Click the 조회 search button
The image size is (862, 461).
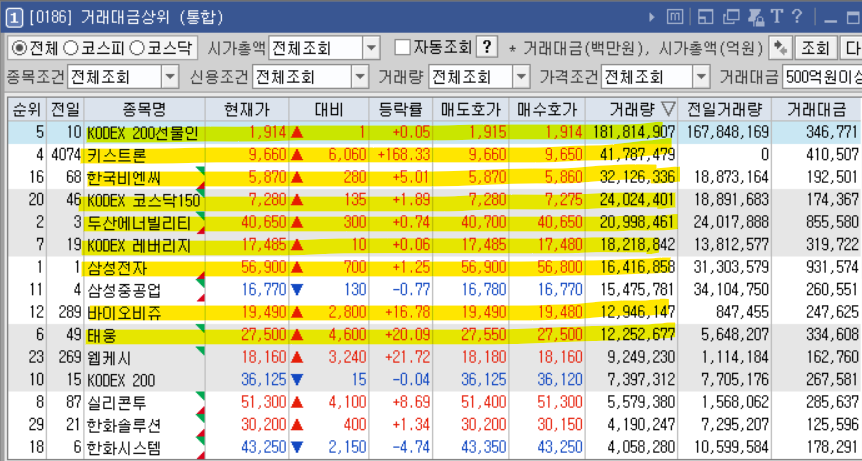[815, 48]
